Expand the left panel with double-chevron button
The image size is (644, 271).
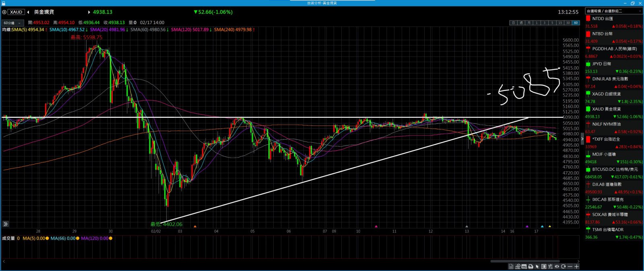(6, 224)
